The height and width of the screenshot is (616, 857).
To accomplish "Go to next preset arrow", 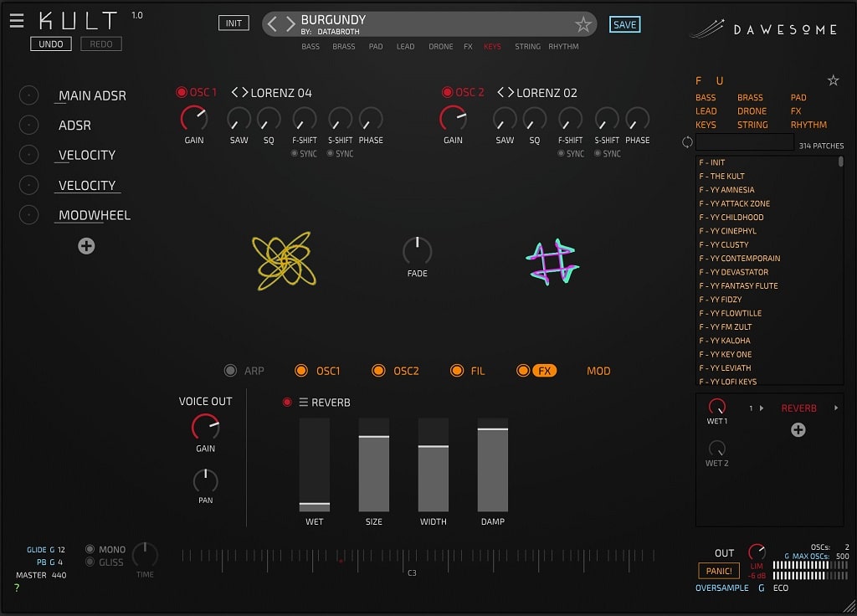I will (x=290, y=23).
